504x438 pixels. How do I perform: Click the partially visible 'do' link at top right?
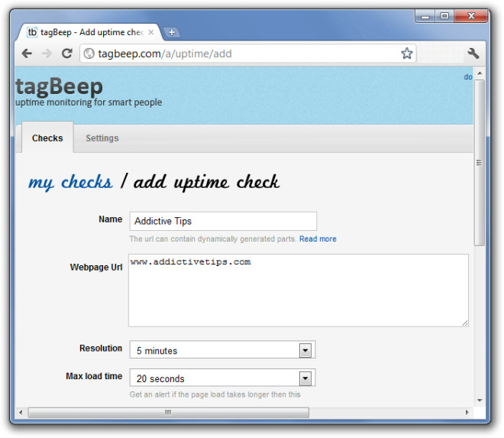click(x=468, y=77)
